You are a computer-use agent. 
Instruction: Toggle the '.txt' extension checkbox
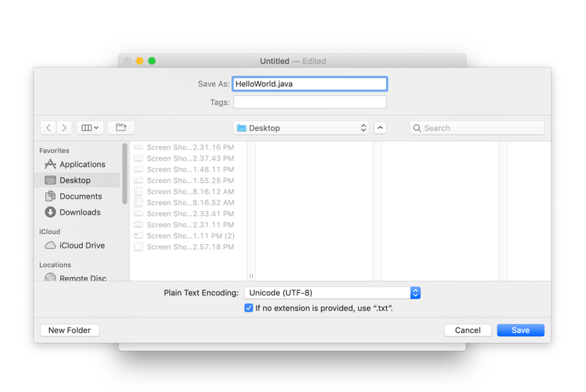coord(248,308)
